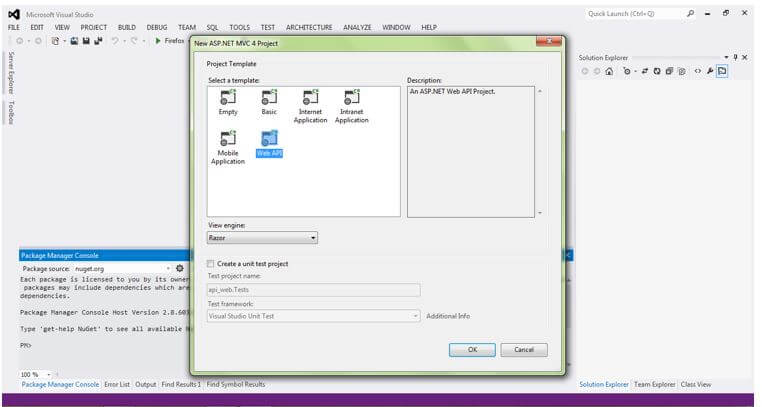762x407 pixels.
Task: Open the TOOLS menu
Action: 240,28
